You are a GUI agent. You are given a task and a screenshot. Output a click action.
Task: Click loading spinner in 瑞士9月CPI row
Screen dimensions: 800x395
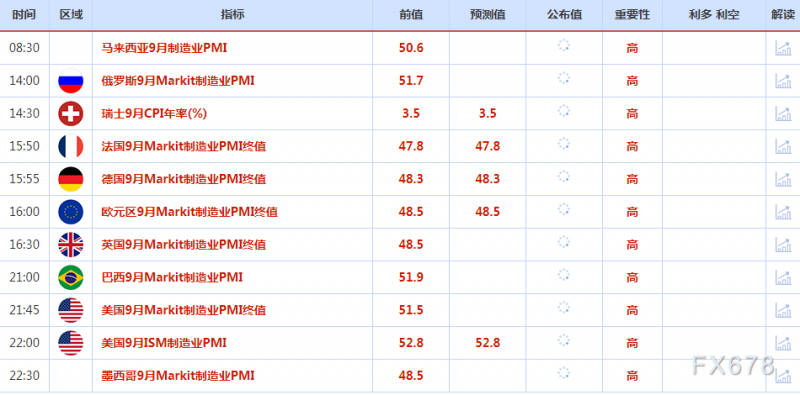point(563,111)
